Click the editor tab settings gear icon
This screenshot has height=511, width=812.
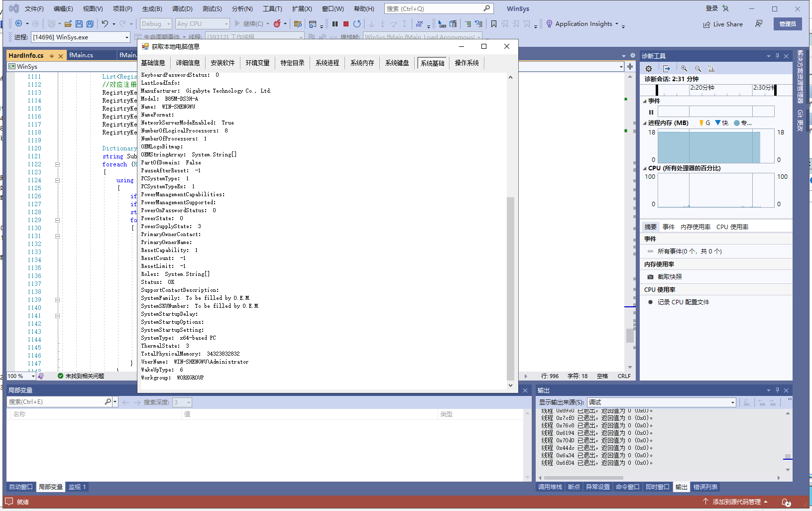633,55
